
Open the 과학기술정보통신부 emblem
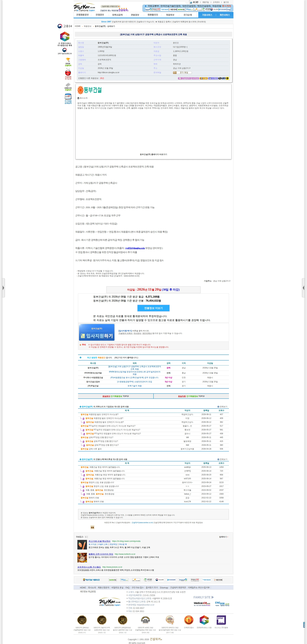tap(65, 51)
